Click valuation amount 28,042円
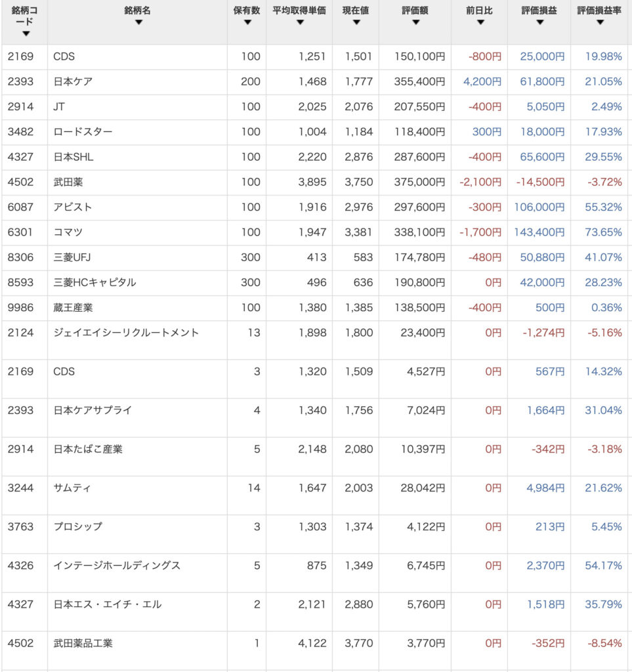Screen dimensions: 632x672 point(423,488)
